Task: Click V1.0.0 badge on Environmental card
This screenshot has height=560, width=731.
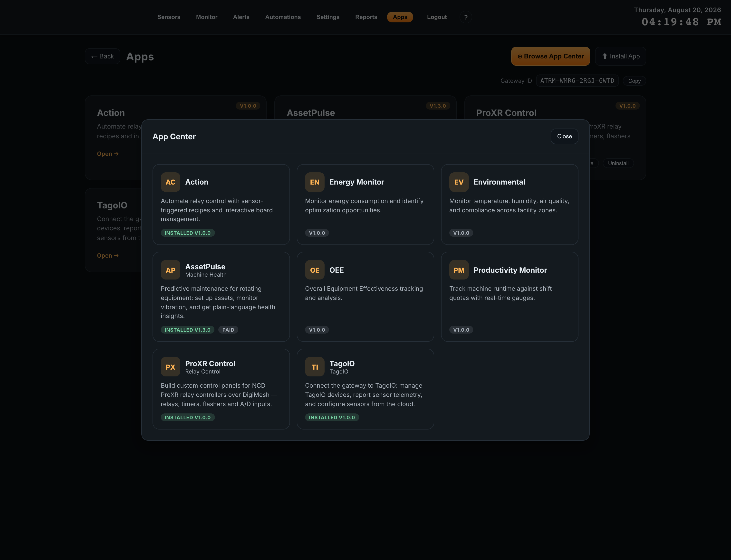Action: click(x=461, y=233)
